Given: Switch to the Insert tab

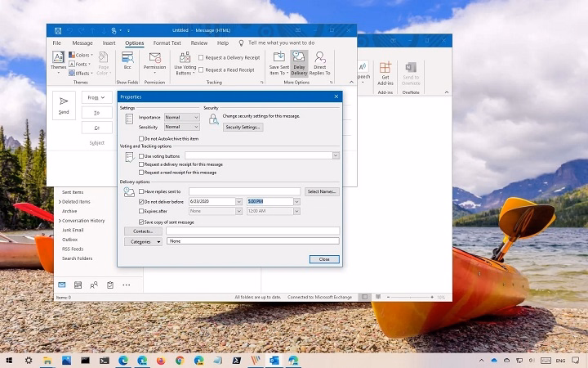Looking at the screenshot, I should [109, 43].
